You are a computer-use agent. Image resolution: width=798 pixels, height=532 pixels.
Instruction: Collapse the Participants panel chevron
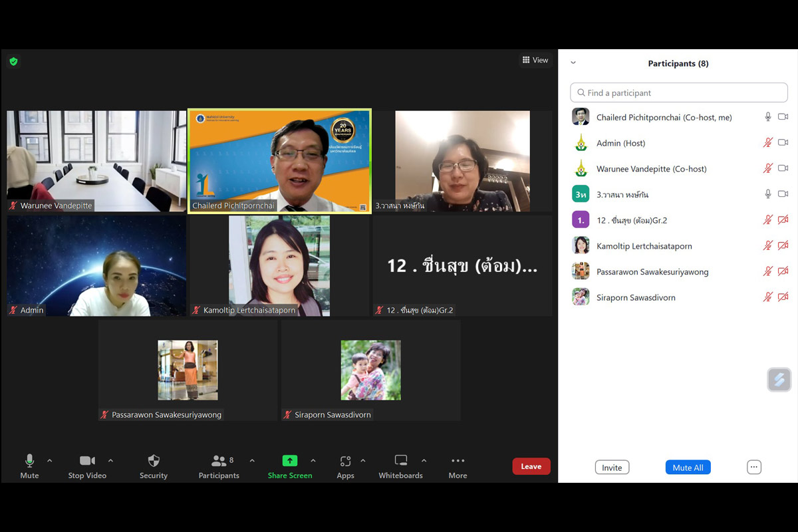tap(573, 63)
